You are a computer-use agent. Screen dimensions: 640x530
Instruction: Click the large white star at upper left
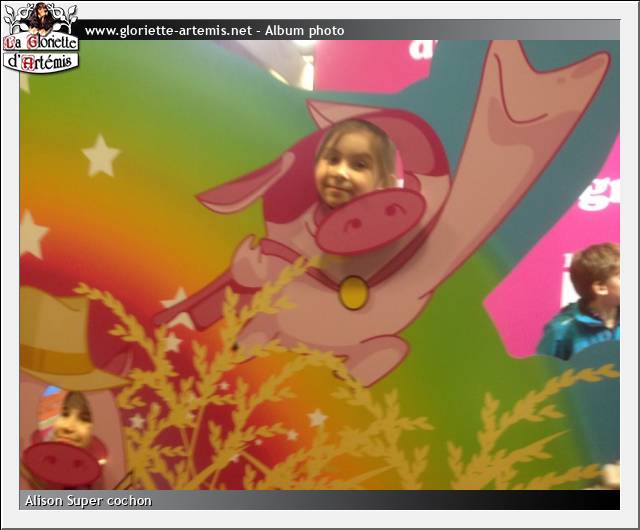pyautogui.click(x=101, y=156)
